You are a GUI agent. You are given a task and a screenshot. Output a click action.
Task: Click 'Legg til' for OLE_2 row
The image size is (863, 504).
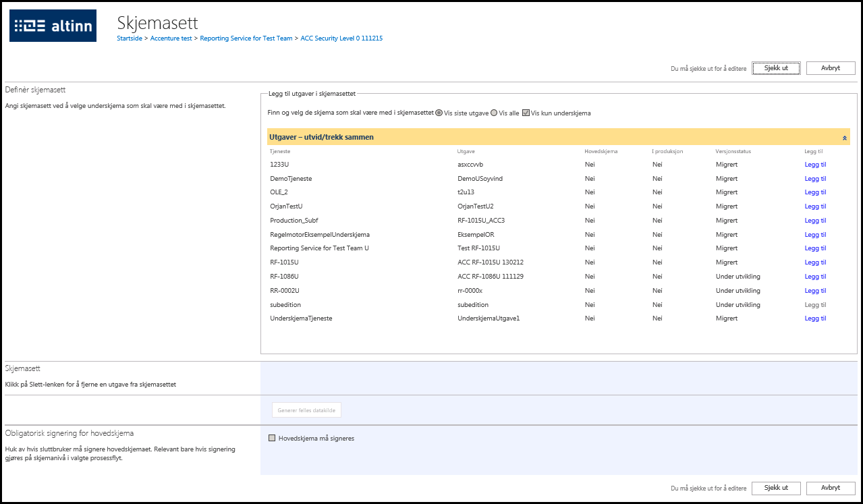[815, 192]
